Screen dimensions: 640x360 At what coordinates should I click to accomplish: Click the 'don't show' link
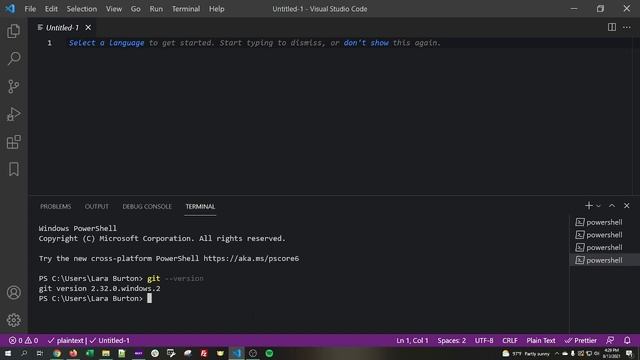(366, 43)
